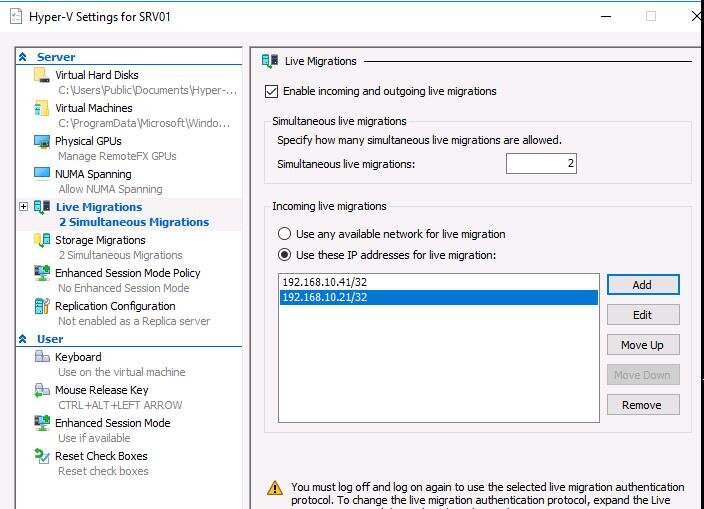Click 'Not enabled as a Replica server' subtext
704x509 pixels.
[x=134, y=321]
